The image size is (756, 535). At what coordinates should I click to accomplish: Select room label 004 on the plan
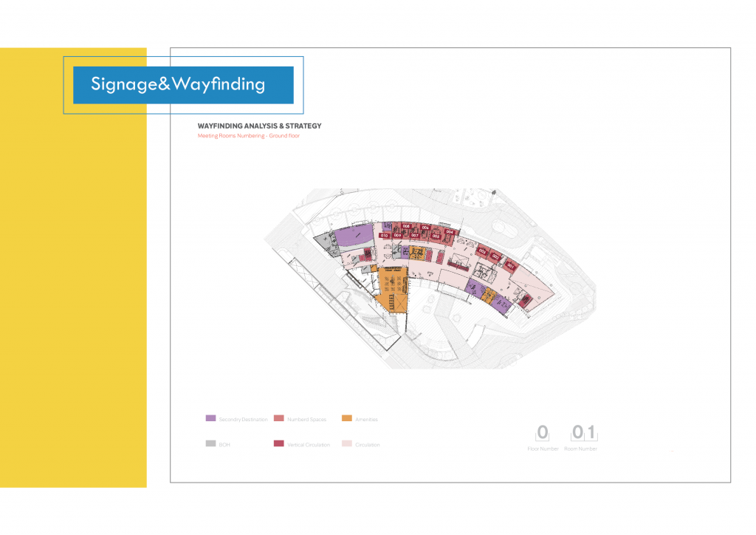(x=449, y=231)
